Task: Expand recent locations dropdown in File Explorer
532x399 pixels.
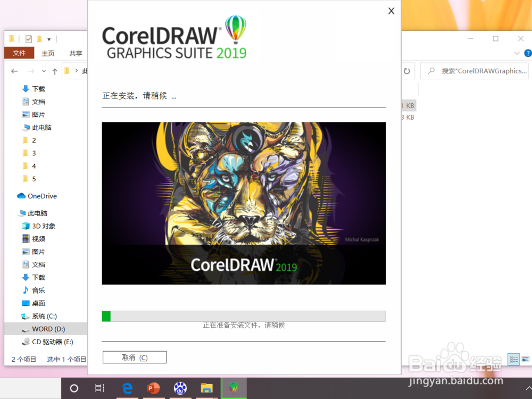Action: point(44,71)
